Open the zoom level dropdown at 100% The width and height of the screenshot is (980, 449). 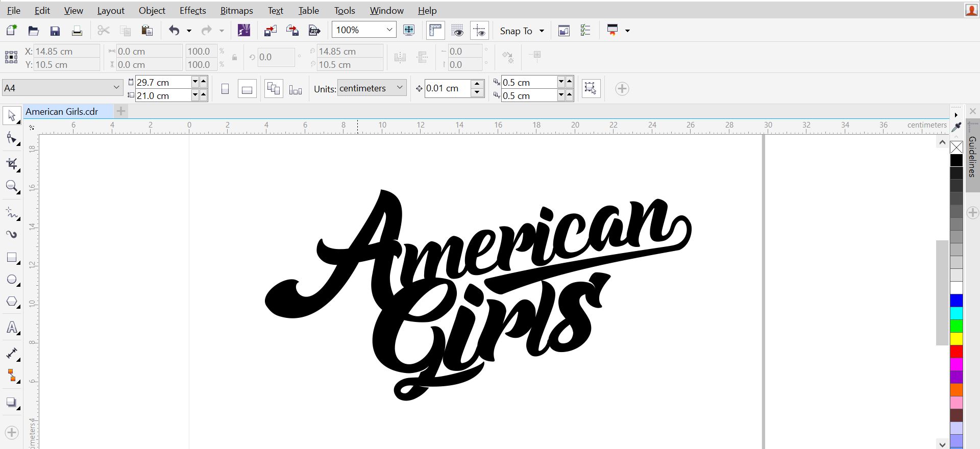point(389,30)
